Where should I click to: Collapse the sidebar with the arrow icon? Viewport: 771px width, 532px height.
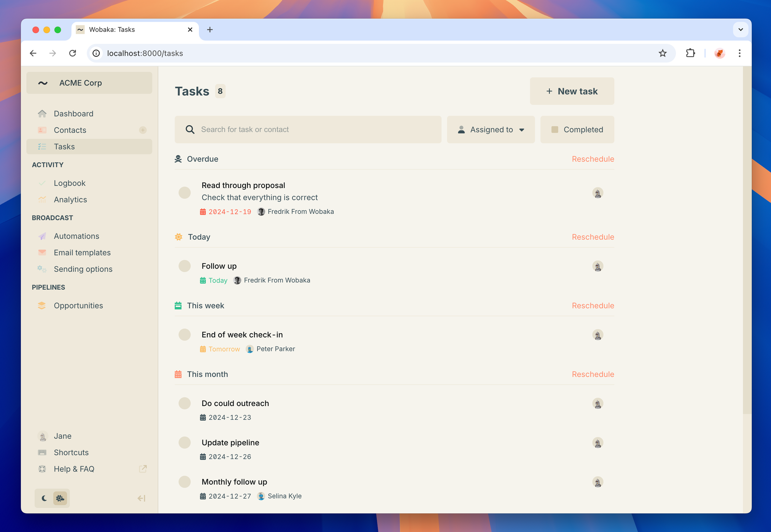141,498
